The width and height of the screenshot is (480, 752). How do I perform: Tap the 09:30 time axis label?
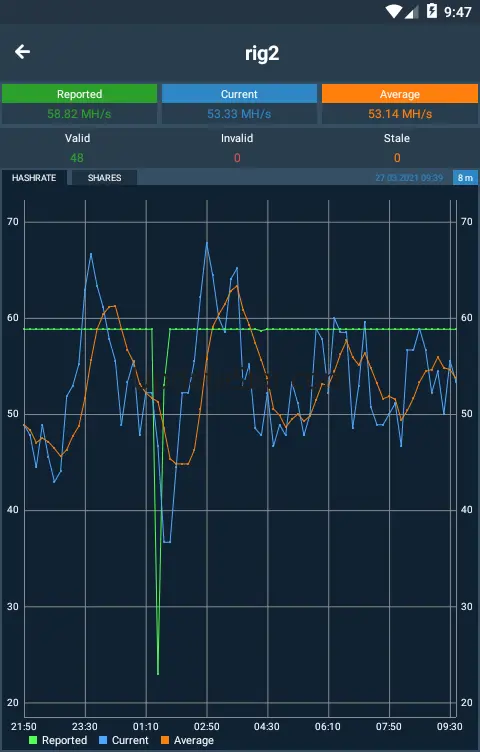coord(450,726)
